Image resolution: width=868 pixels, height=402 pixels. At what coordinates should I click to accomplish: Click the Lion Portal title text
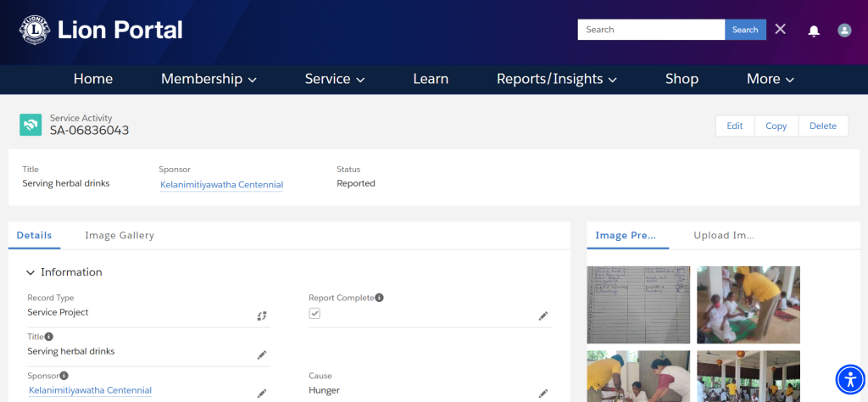120,30
